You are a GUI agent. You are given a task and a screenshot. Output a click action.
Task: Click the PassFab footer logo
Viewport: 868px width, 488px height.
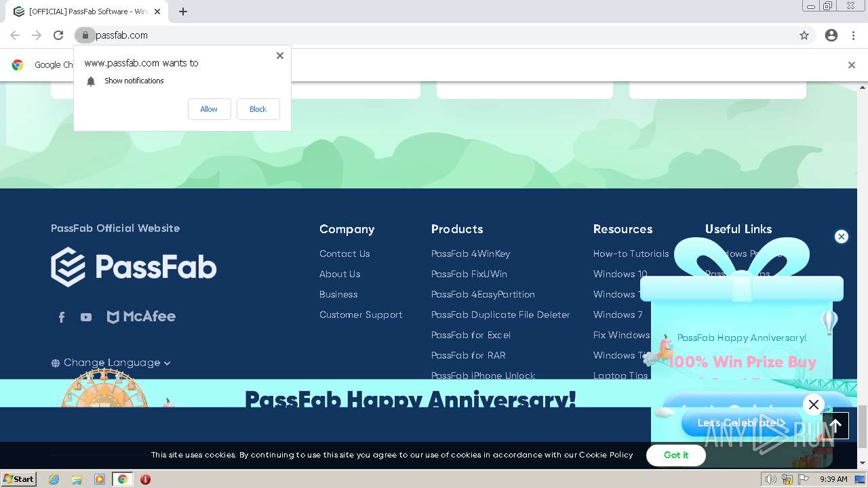click(134, 267)
